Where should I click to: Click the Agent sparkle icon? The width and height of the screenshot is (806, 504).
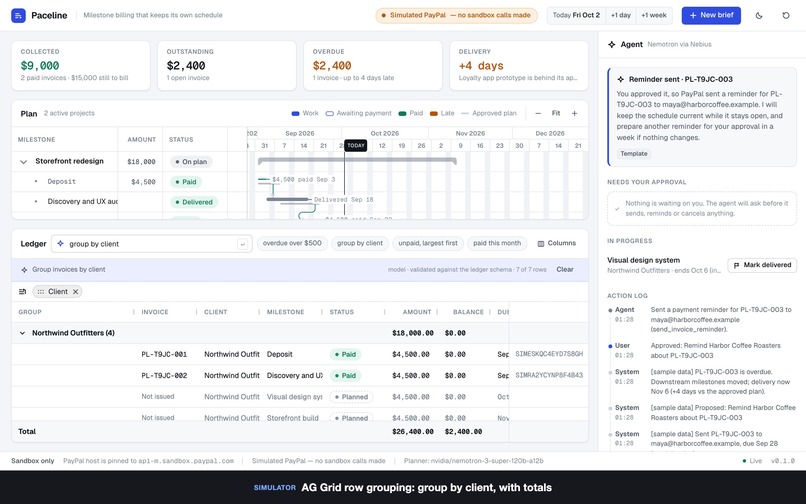tap(612, 44)
